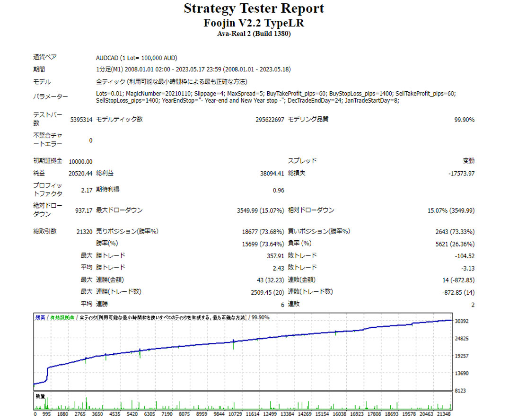Select the AUDCAD currency pair value
This screenshot has width=509, height=420.
pyautogui.click(x=137, y=58)
